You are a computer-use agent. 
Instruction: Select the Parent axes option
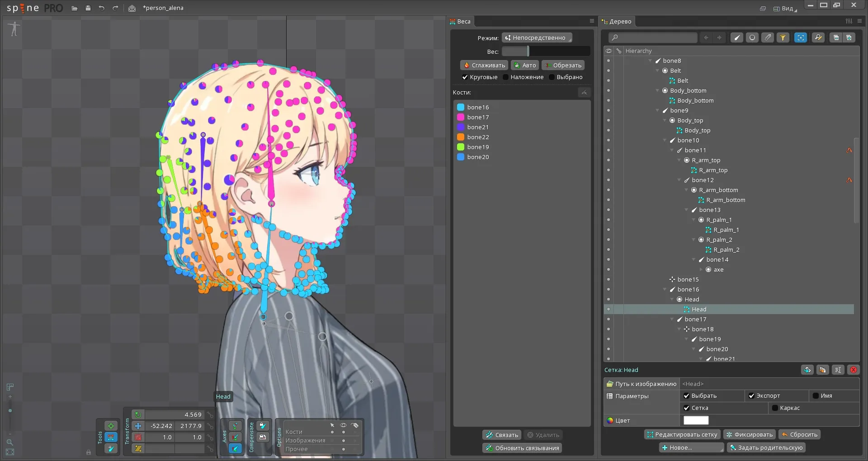tap(235, 437)
